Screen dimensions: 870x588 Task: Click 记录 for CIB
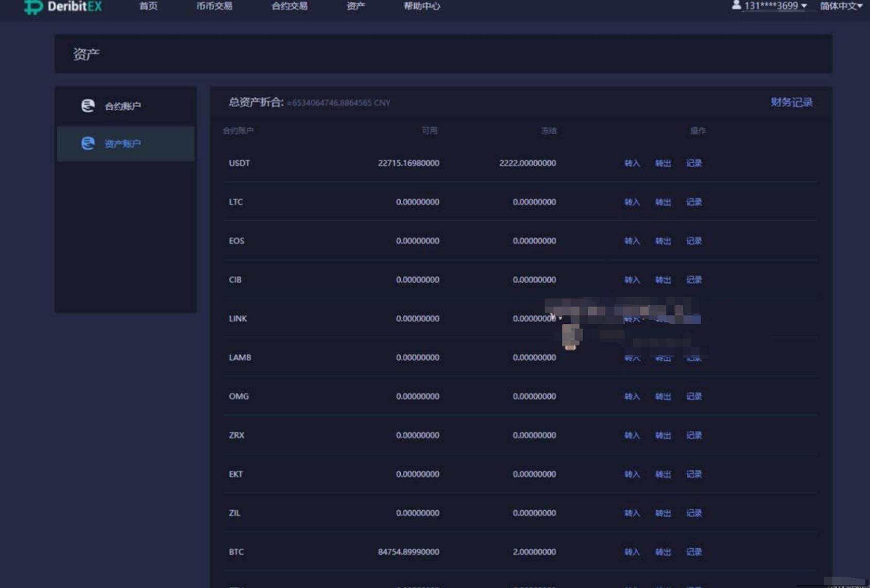click(694, 280)
